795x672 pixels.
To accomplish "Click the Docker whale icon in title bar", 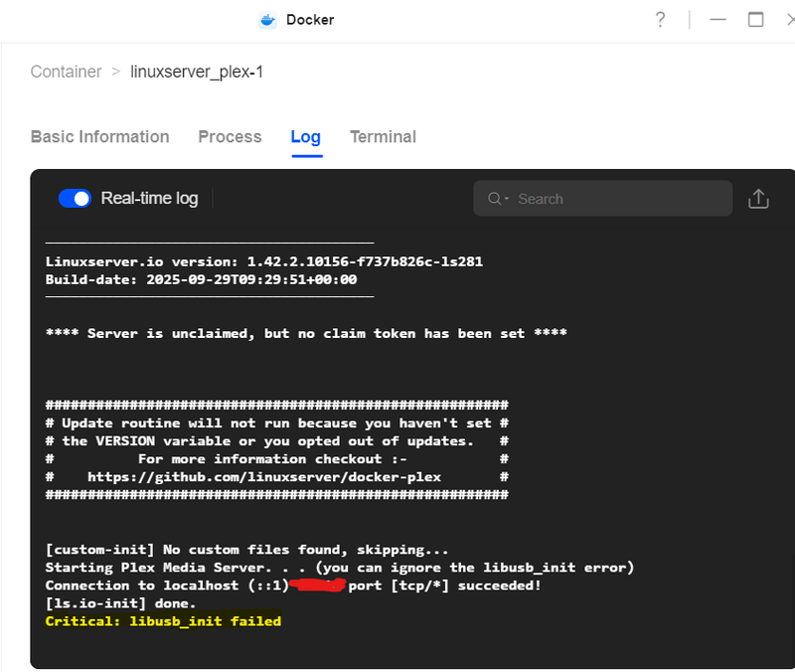I will click(267, 20).
